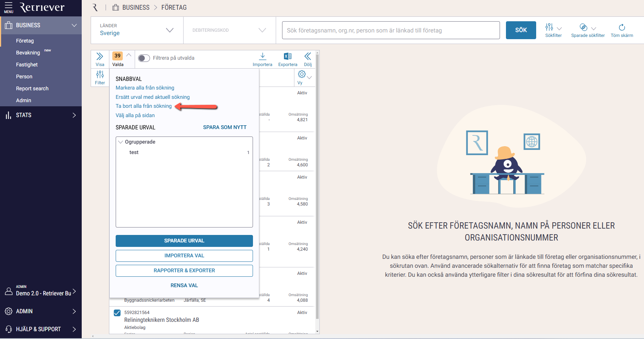Viewport: 644px width, 339px height.
Task: Expand the HJÄLP & SUPPORT section
Action: pyautogui.click(x=74, y=329)
